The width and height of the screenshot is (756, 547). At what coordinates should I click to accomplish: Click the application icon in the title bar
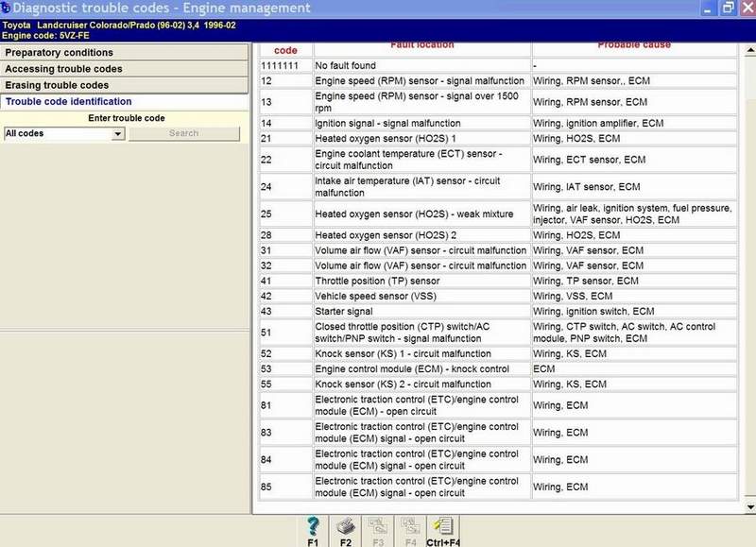(8, 8)
